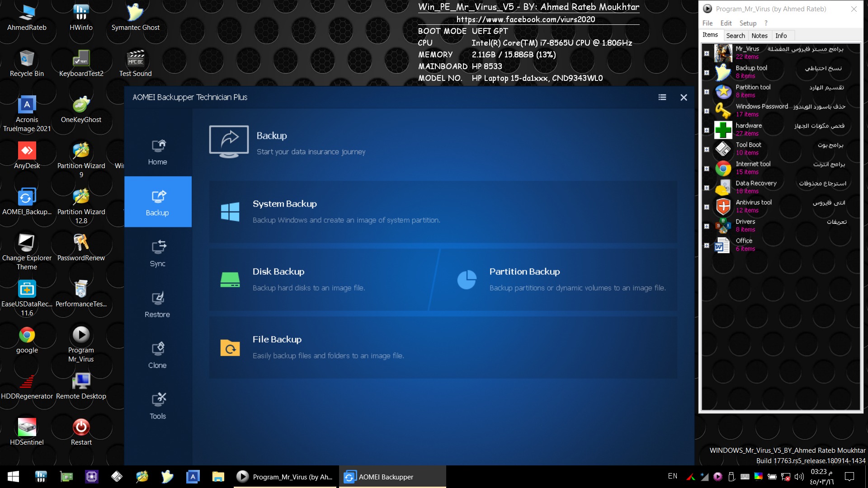The height and width of the screenshot is (488, 868).
Task: Open Test Sound desktop icon
Action: [x=135, y=64]
